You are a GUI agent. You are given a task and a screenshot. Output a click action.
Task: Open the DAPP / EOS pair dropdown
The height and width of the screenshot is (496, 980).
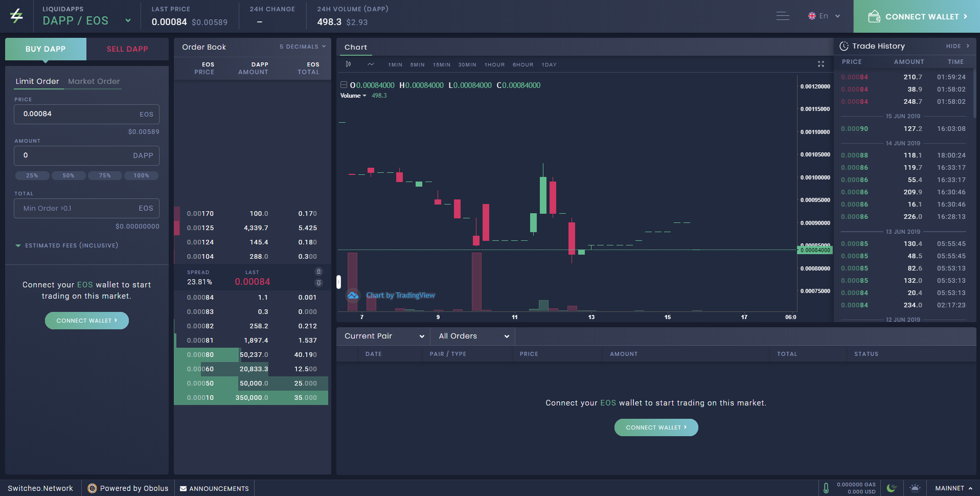(x=128, y=20)
